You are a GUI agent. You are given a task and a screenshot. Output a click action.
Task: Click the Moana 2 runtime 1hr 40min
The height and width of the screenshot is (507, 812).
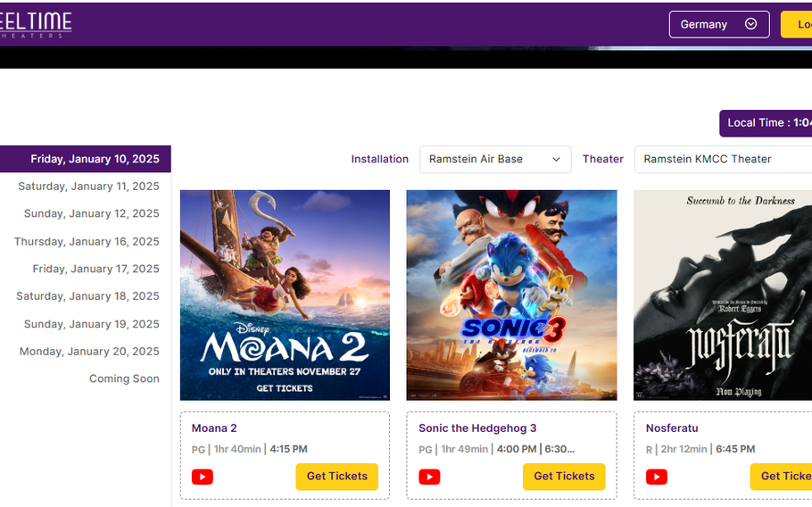237,450
